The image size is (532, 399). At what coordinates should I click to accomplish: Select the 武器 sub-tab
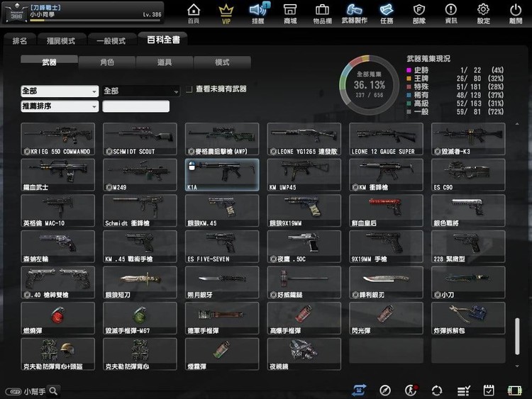49,62
